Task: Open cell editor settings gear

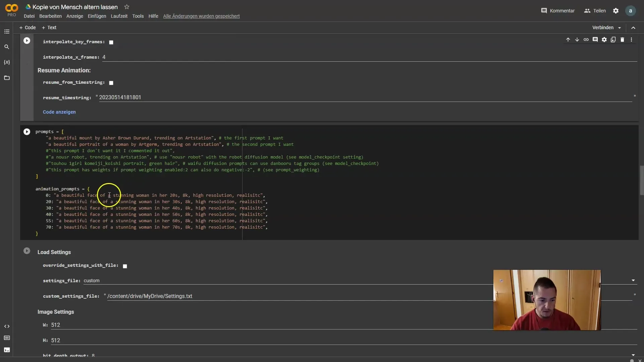Action: click(x=604, y=40)
